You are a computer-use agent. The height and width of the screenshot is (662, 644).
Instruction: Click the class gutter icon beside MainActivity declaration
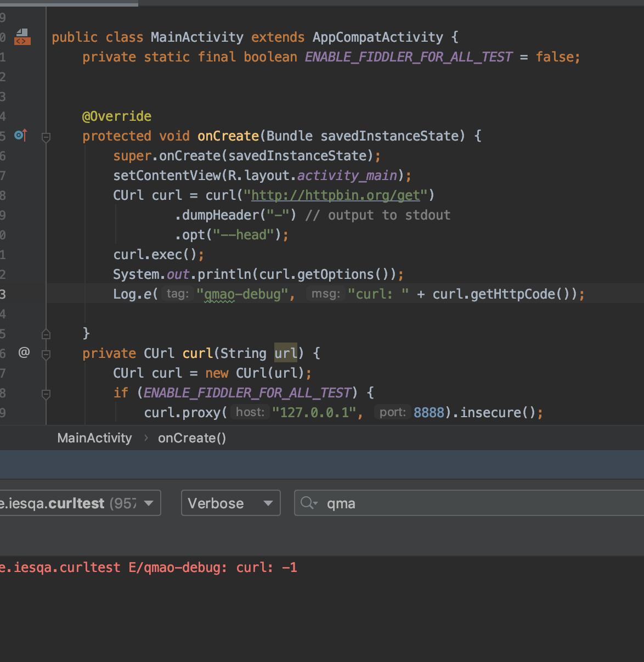click(22, 37)
